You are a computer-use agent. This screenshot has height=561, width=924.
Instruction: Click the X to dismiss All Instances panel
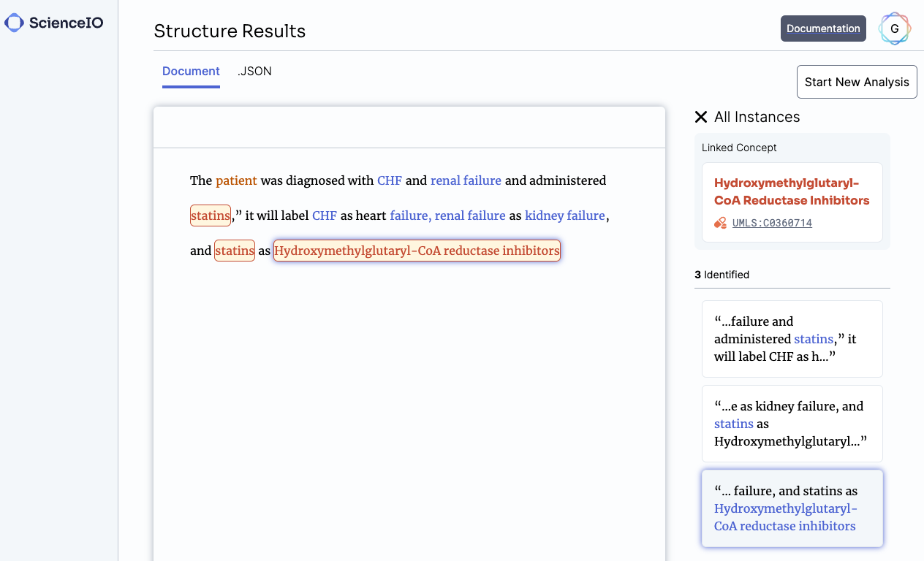pos(700,117)
